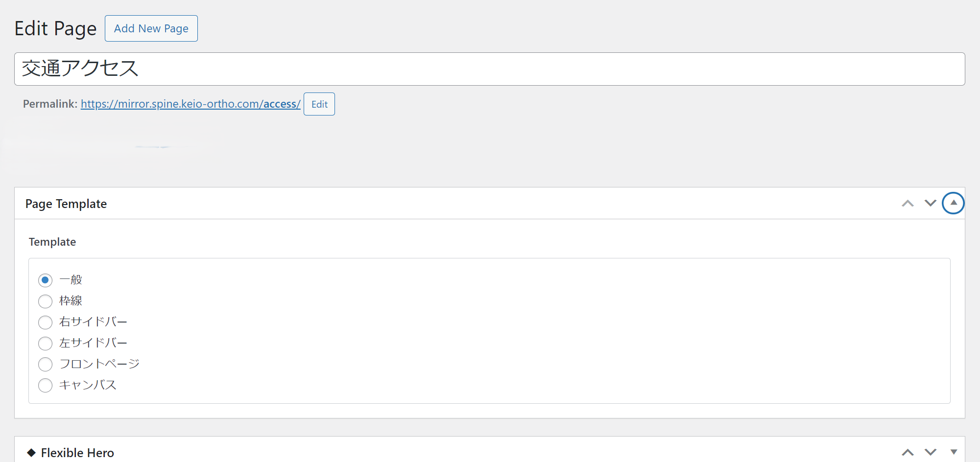Edit the permalink slug
The image size is (980, 462).
point(319,104)
